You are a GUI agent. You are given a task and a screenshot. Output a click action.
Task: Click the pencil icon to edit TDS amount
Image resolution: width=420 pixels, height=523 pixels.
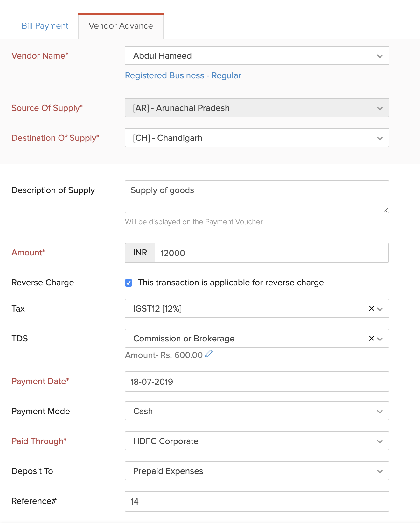click(x=209, y=354)
